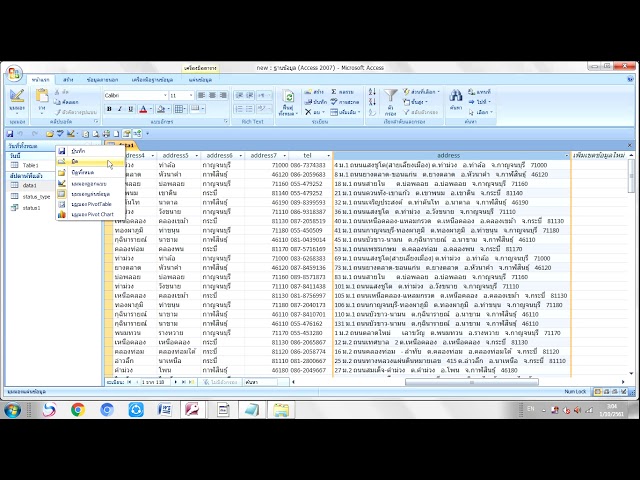Viewport: 640px width, 480px height.
Task: Choose Close All in the popup menu
Action: point(90,172)
